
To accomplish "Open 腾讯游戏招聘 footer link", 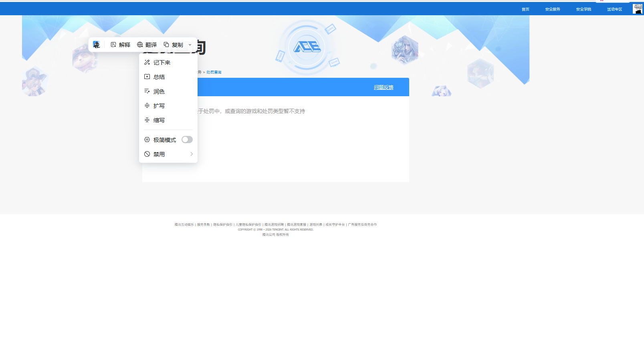I will coord(274,225).
